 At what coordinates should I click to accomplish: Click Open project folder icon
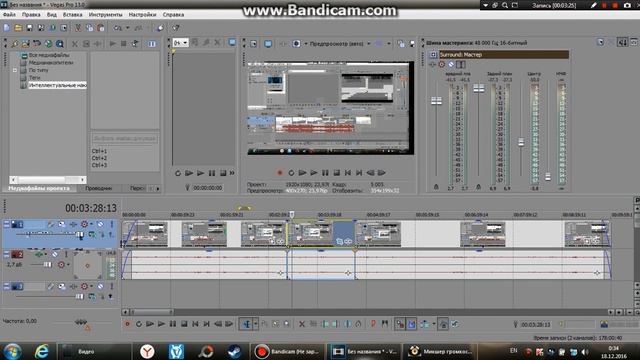[18, 28]
